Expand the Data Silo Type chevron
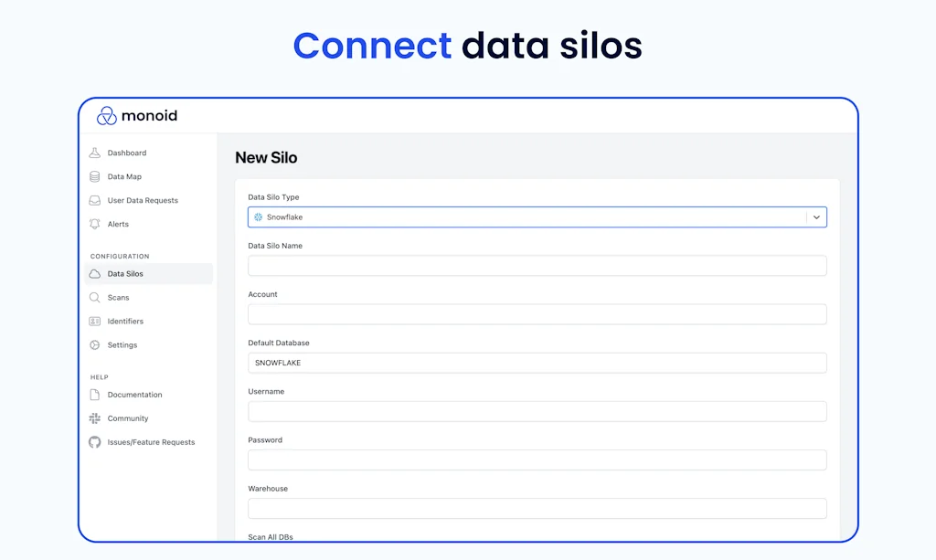The width and height of the screenshot is (936, 560). [x=817, y=217]
